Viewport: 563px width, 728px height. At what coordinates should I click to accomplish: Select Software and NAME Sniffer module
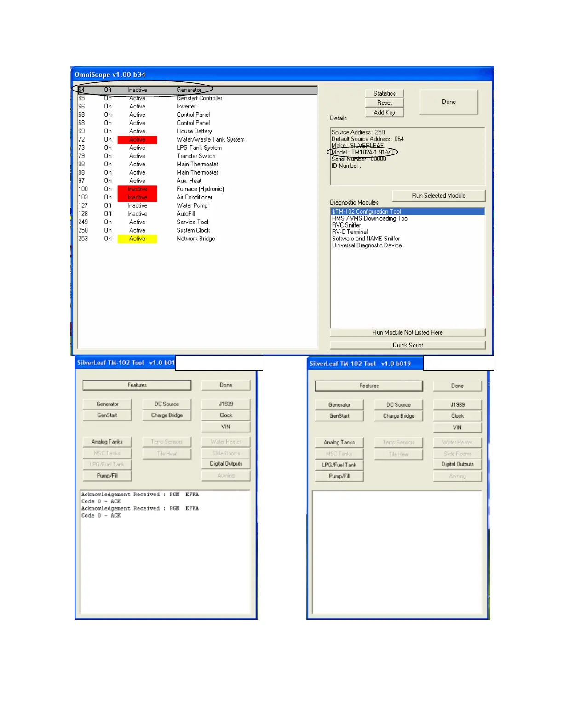(408, 239)
